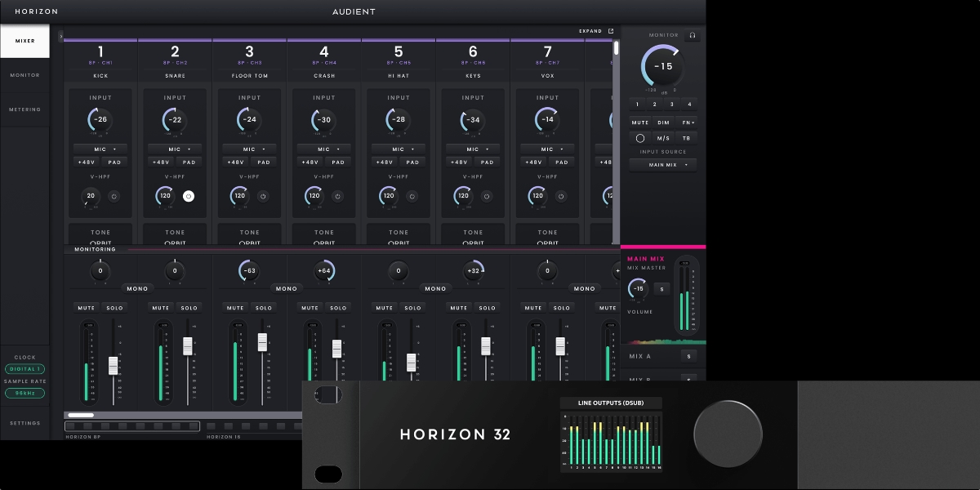Click the monitor pan knob showing +64

click(x=324, y=270)
